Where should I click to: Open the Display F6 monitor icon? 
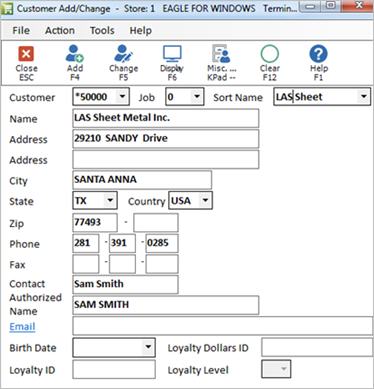[x=172, y=54]
